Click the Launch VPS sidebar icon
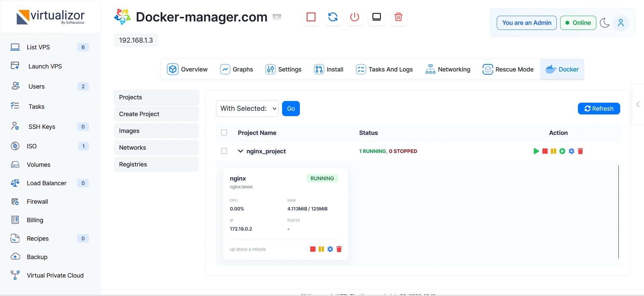The height and width of the screenshot is (296, 644). coord(15,65)
